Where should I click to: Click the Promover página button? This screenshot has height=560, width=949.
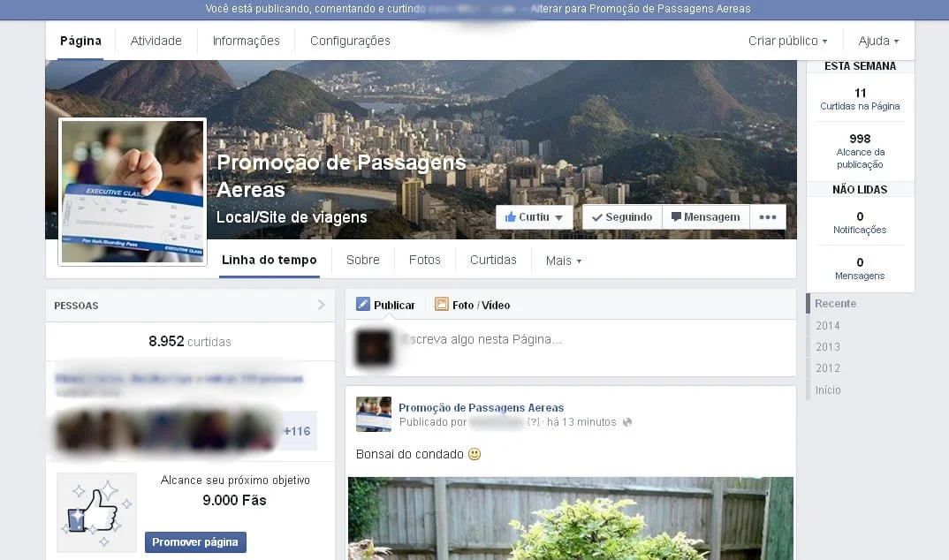(195, 541)
